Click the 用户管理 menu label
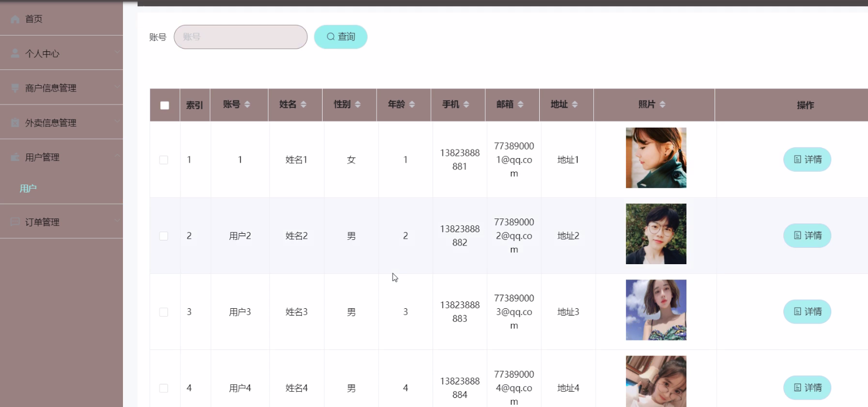 [x=42, y=157]
